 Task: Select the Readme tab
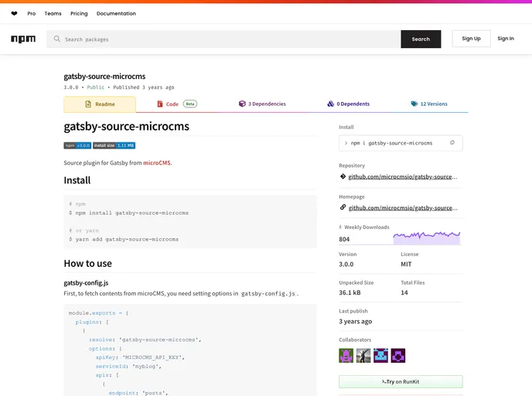(100, 104)
